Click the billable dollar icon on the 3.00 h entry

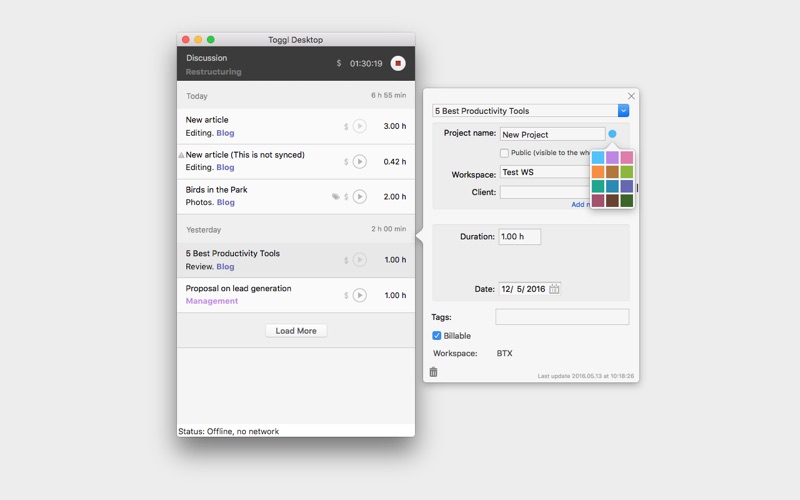click(x=346, y=127)
